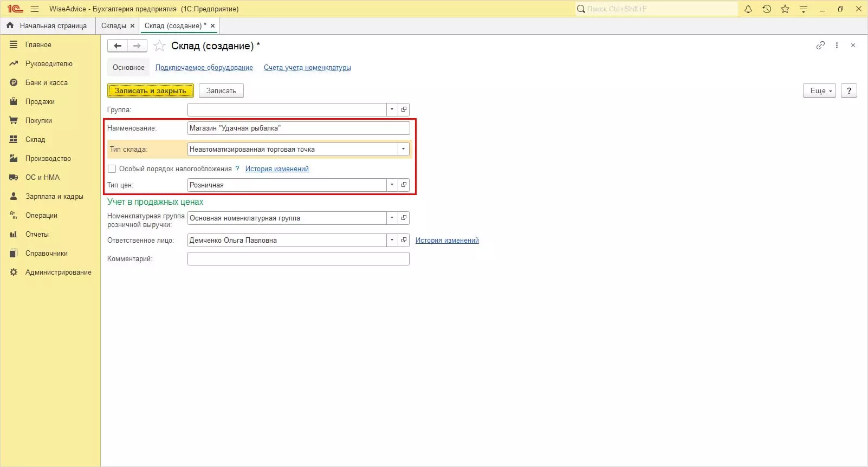
Task: Open the Еще dropdown menu
Action: click(820, 91)
